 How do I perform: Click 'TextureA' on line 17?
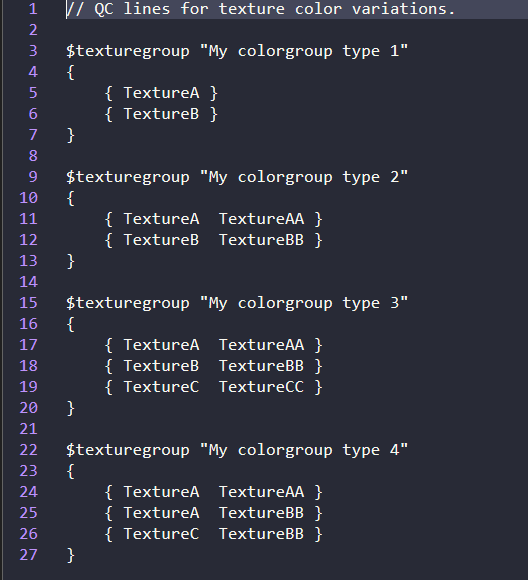click(x=161, y=345)
